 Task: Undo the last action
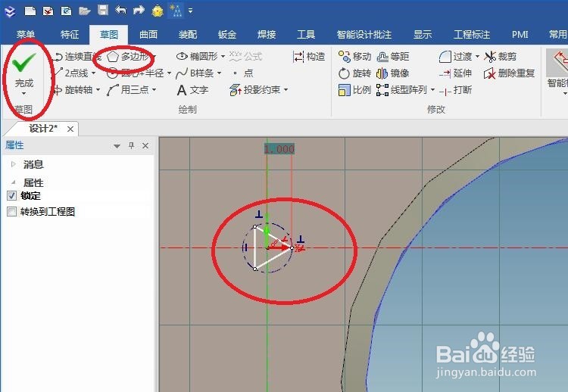(x=120, y=10)
